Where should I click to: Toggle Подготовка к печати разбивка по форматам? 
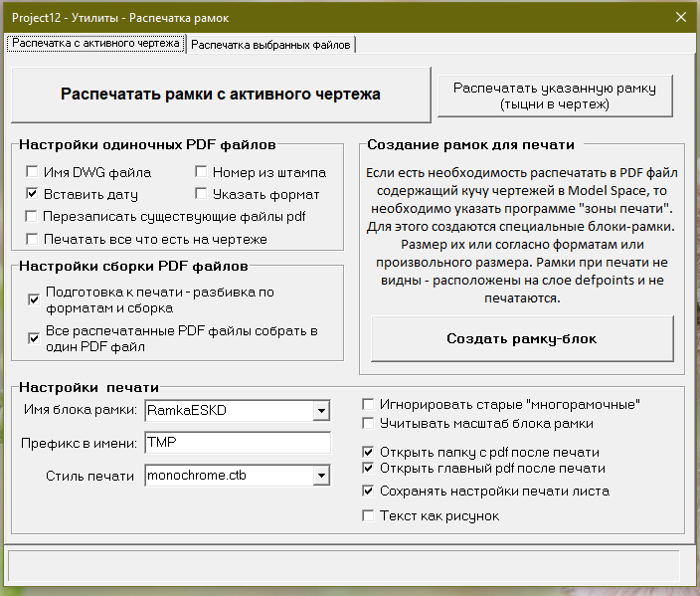coord(34,299)
